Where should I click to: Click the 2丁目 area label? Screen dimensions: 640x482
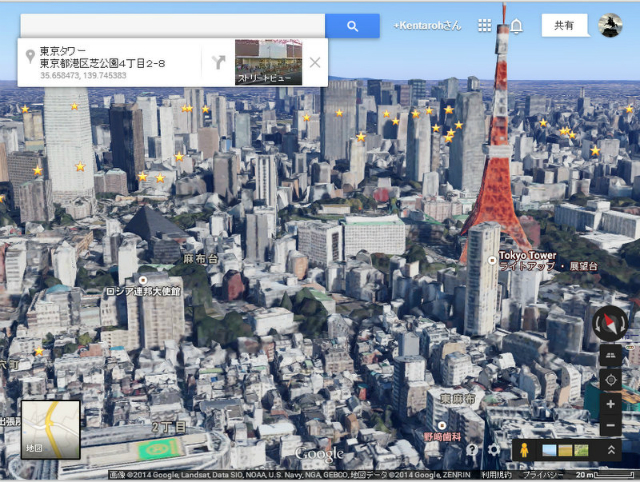click(169, 427)
